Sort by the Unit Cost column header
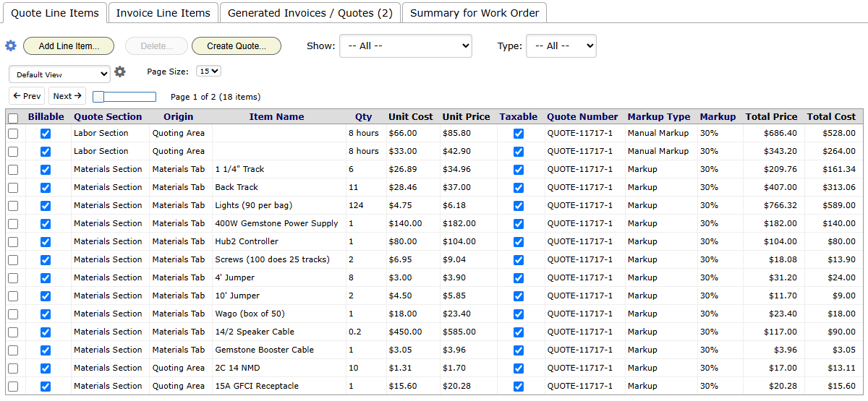 [411, 117]
